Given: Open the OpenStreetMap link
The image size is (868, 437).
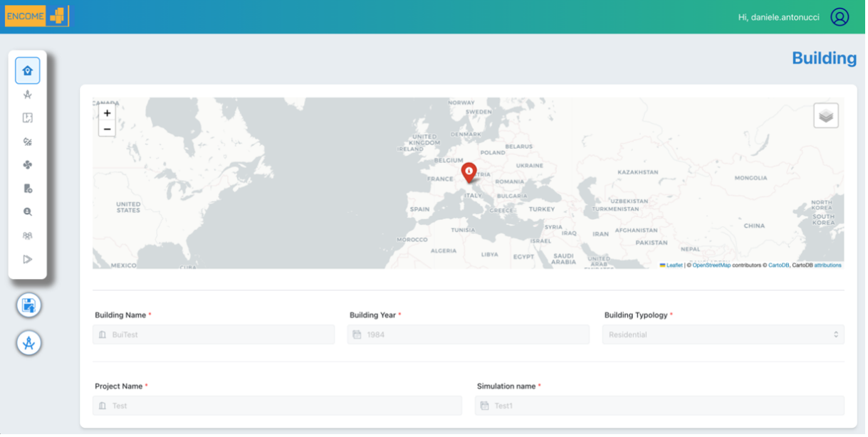Looking at the screenshot, I should pos(711,265).
